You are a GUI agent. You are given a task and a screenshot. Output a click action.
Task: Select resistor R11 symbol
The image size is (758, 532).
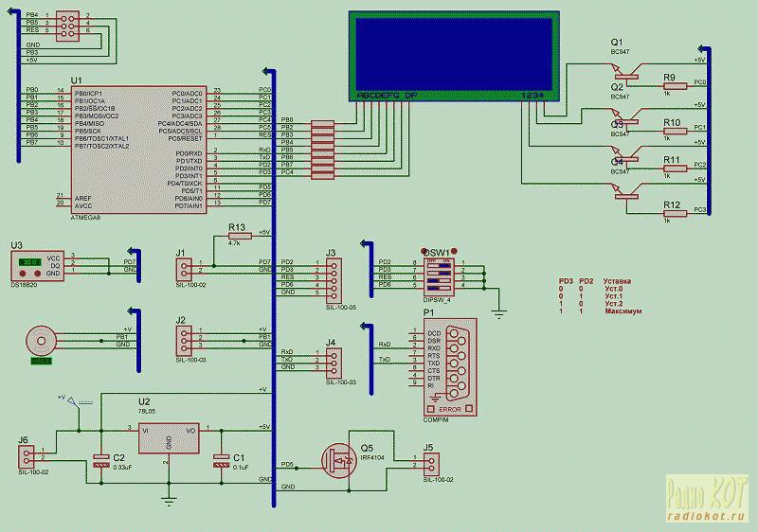[x=675, y=168]
